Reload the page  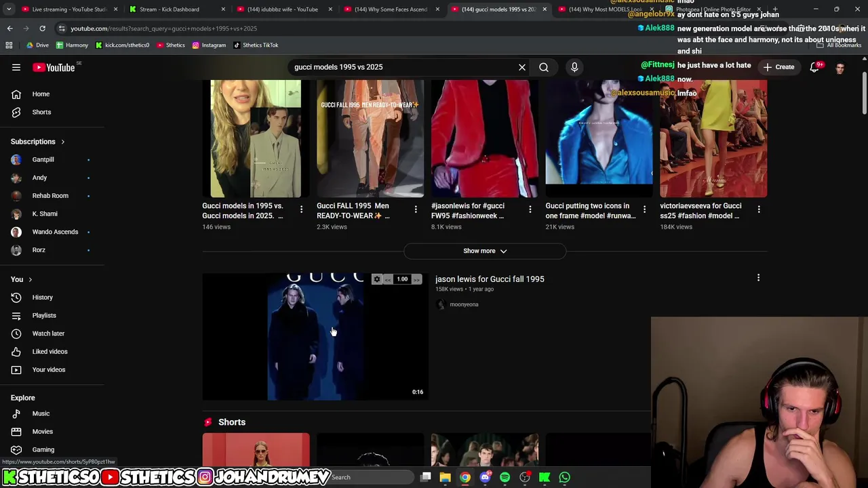tap(42, 28)
